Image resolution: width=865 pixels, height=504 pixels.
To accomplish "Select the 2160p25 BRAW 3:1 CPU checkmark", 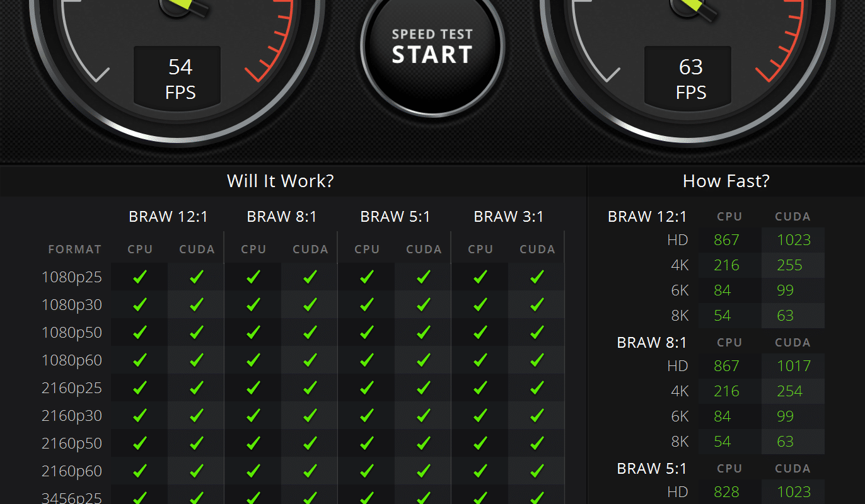I will tap(480, 387).
